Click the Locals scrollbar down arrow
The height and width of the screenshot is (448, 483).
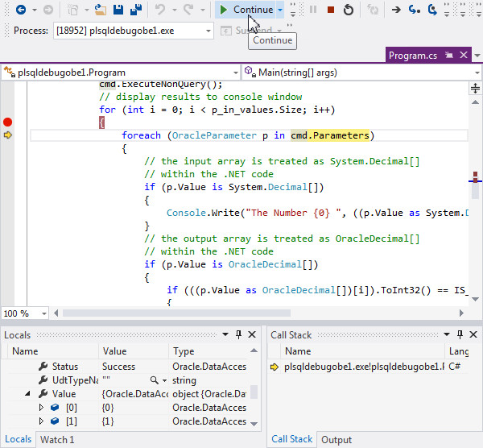(254, 424)
